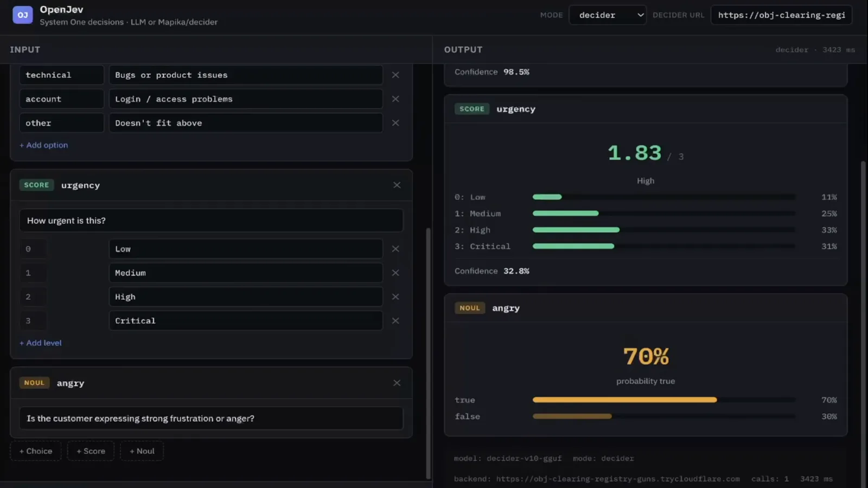This screenshot has width=868, height=488.
Task: Edit the High level label field
Action: 246,297
